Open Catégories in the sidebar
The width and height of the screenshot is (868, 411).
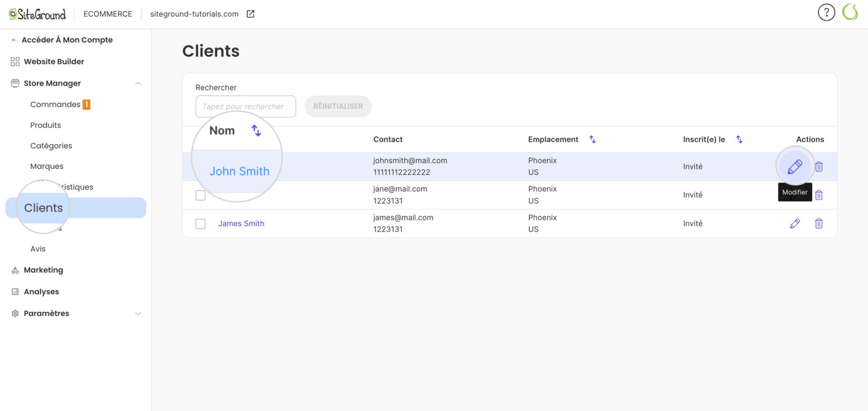pyautogui.click(x=51, y=146)
